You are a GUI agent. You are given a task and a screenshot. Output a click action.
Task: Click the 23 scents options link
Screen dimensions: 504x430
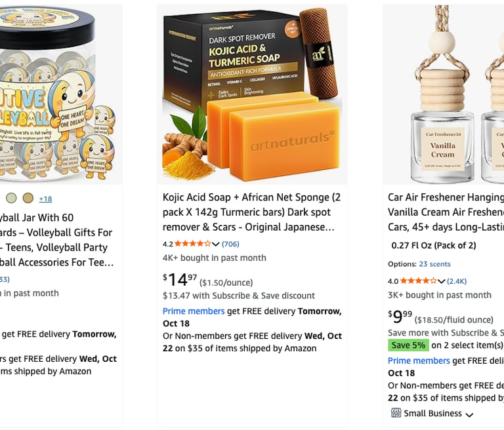click(x=434, y=264)
